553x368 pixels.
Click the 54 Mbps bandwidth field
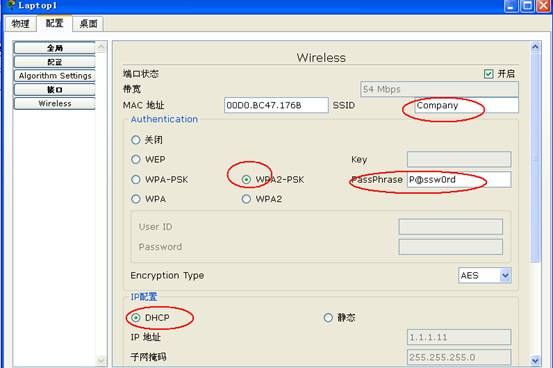439,89
